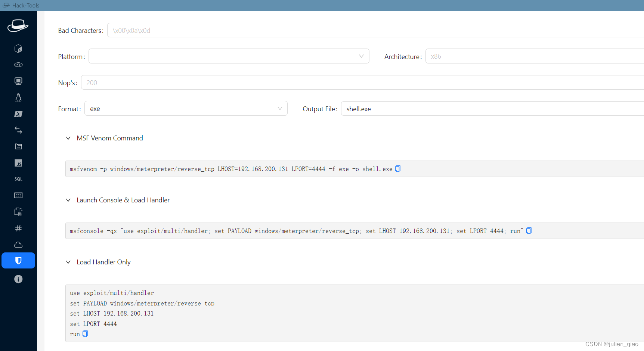Click the Hack-Tools window title text

click(26, 5)
